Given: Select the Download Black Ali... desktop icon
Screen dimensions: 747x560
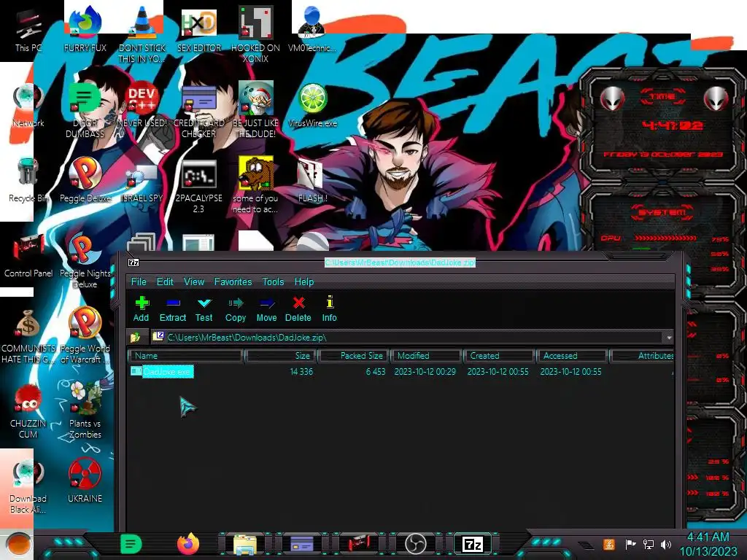Looking at the screenshot, I should pyautogui.click(x=28, y=486).
